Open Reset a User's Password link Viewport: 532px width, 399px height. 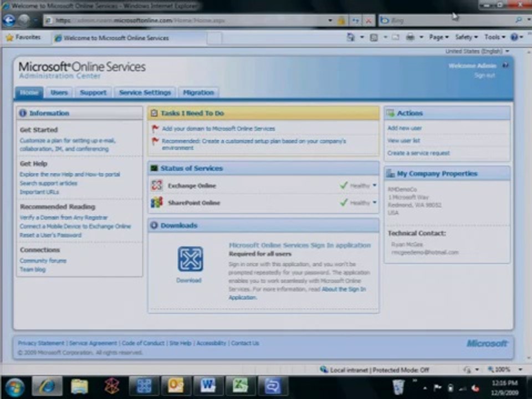coord(50,235)
